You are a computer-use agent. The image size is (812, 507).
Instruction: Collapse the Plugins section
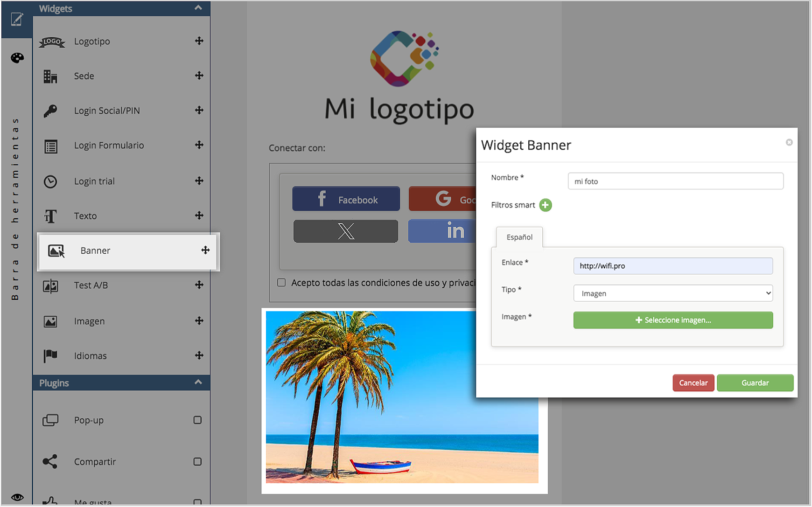click(198, 382)
